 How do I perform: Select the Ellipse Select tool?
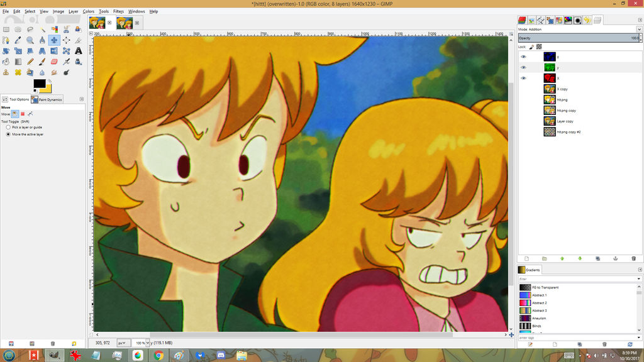pyautogui.click(x=18, y=30)
